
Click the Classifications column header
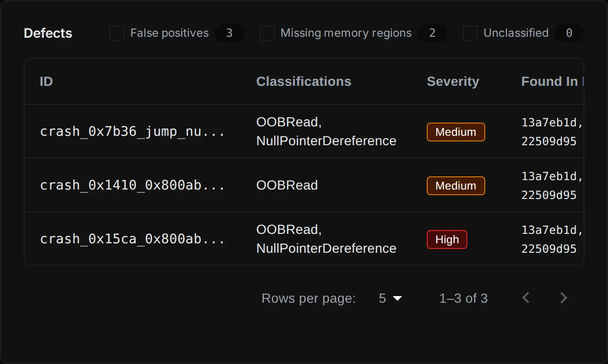tap(304, 81)
